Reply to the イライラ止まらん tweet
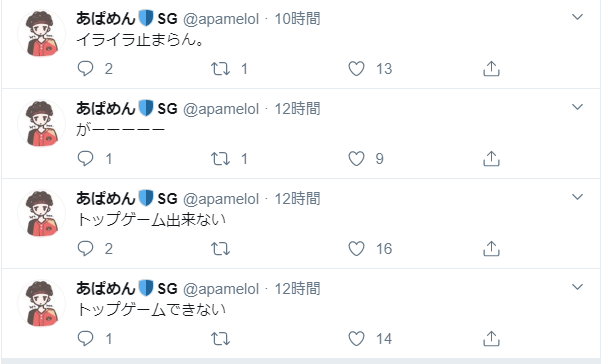Screen dimensions: 602x364 coord(85,69)
